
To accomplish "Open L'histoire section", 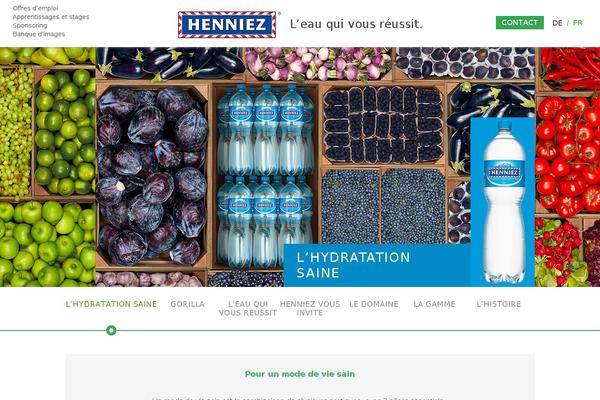I will [499, 304].
